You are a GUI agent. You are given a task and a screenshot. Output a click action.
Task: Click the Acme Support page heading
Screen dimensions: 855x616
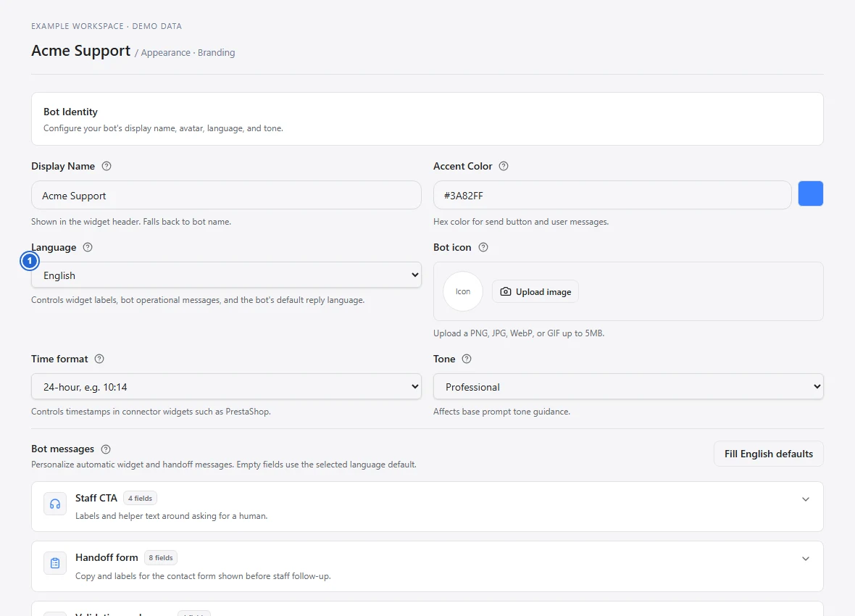pyautogui.click(x=80, y=51)
